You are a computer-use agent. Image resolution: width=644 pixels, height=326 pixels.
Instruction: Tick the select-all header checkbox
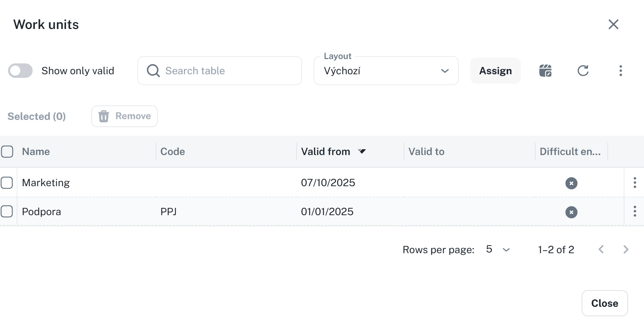tap(7, 151)
